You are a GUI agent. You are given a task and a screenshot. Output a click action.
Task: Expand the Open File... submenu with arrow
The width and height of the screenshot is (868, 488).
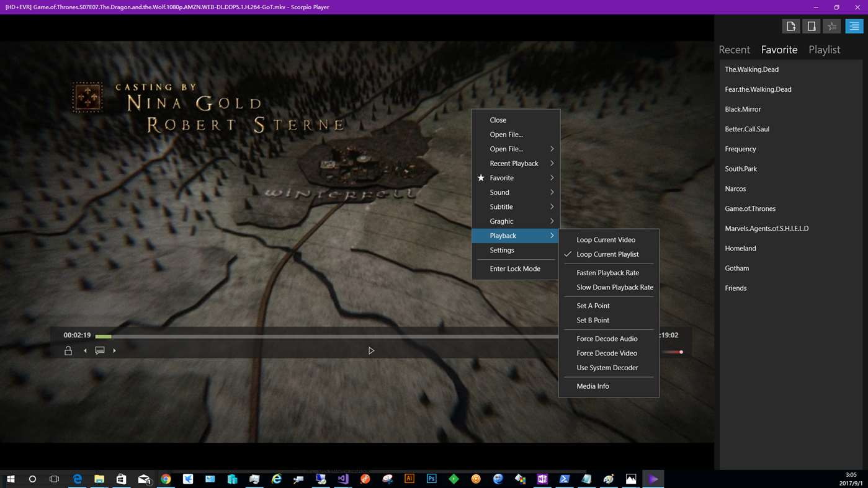tap(516, 149)
